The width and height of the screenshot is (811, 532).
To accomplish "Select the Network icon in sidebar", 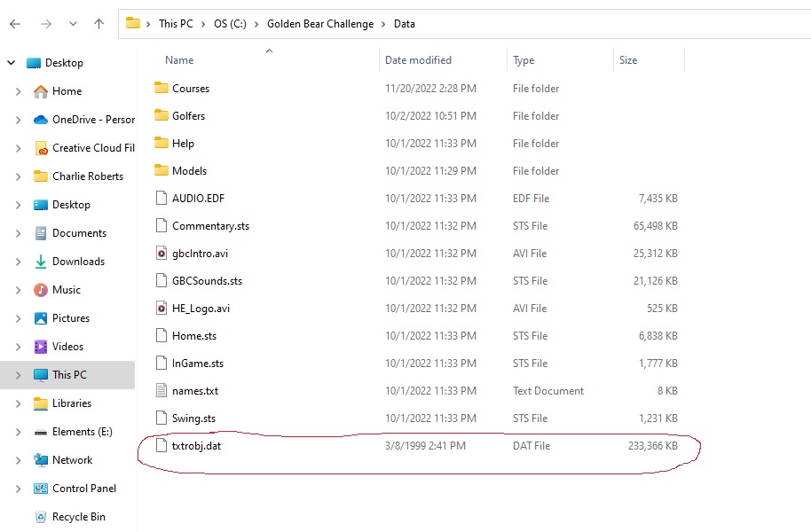I will 40,460.
